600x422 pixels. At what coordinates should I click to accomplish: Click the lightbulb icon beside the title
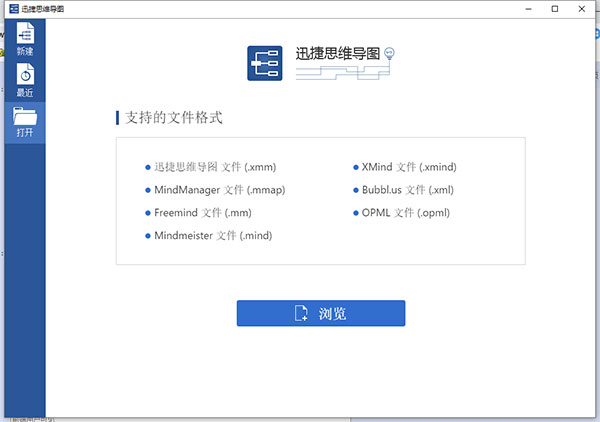click(389, 53)
